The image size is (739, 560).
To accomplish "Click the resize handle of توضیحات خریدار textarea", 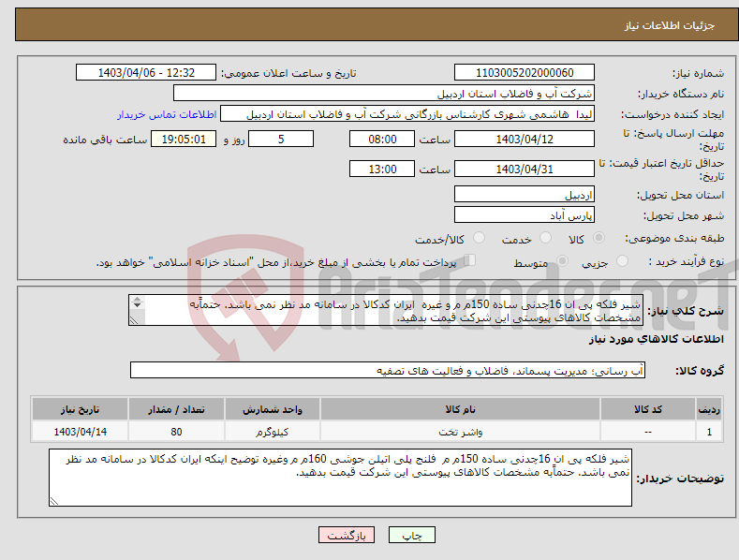I will 54,501.
